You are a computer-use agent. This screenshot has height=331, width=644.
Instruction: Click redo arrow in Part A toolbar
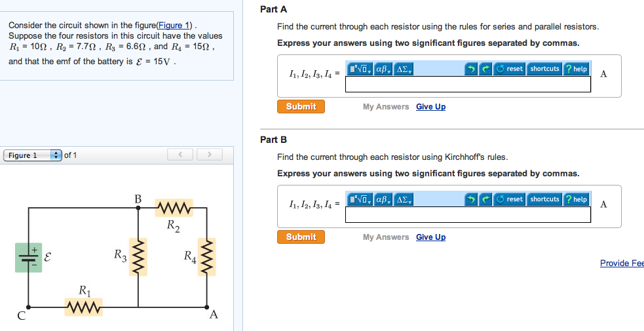tap(485, 69)
